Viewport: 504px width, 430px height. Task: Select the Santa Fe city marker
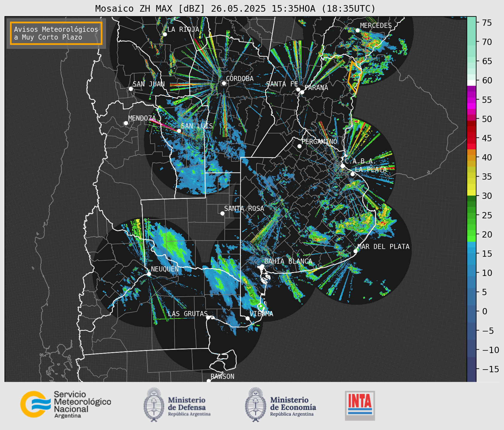tap(298, 89)
